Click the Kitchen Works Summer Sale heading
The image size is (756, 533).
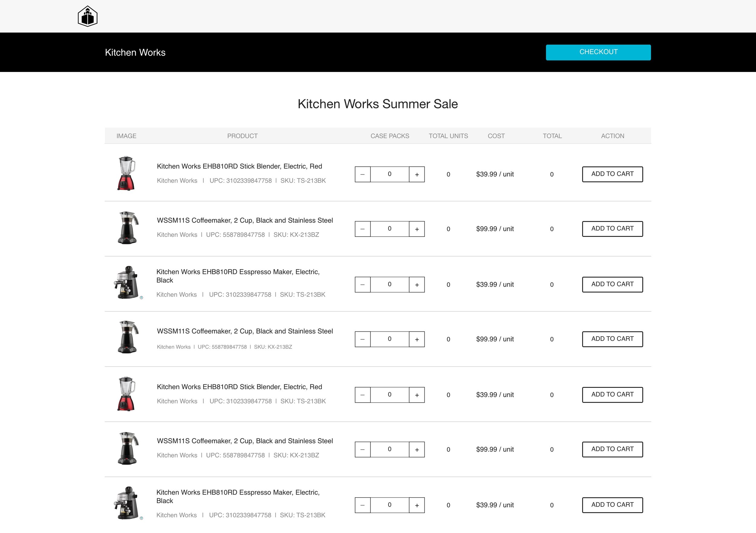(378, 104)
